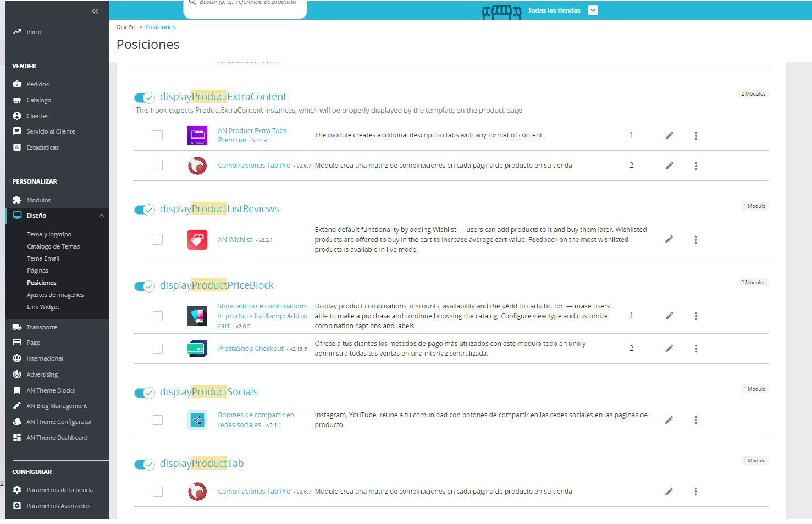Open the AN Wishlist module link

point(235,240)
